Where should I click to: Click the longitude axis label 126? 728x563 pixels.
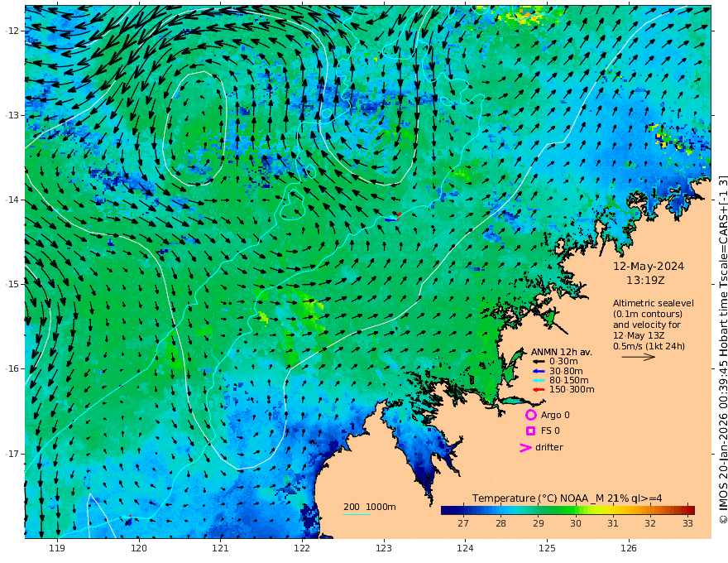tap(629, 549)
